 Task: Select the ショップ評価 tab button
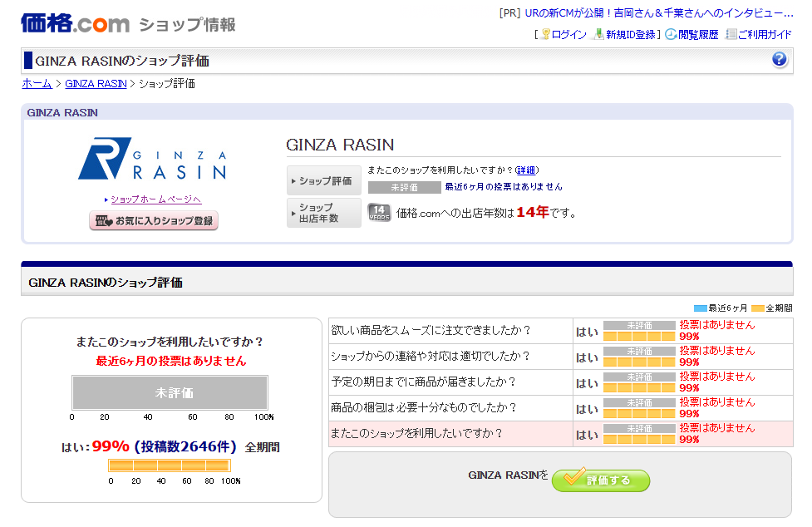tap(324, 180)
